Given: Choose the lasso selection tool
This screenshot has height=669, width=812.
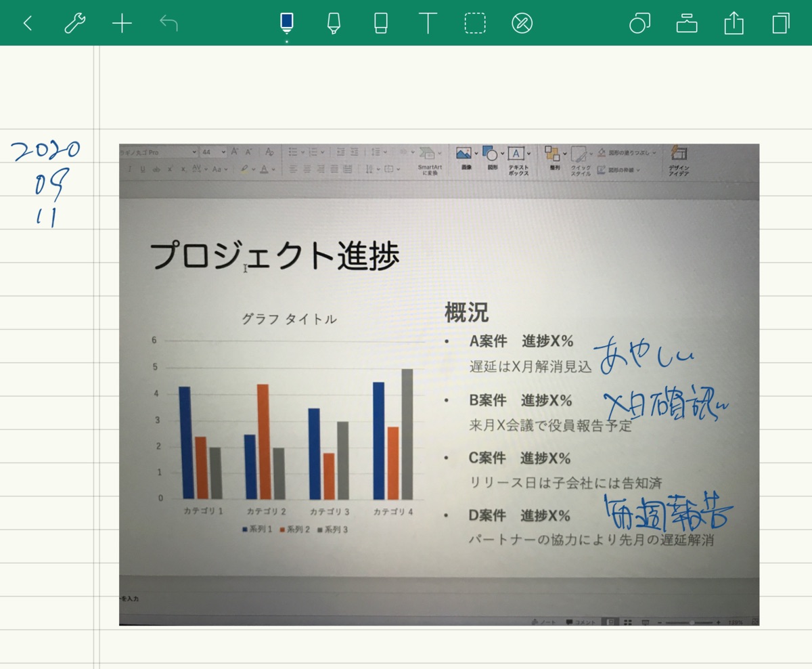Looking at the screenshot, I should coord(474,22).
